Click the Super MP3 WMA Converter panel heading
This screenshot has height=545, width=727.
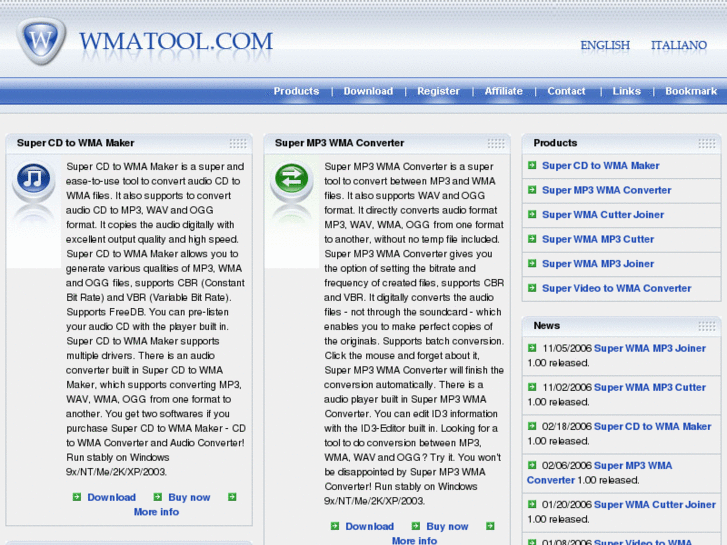(x=339, y=143)
